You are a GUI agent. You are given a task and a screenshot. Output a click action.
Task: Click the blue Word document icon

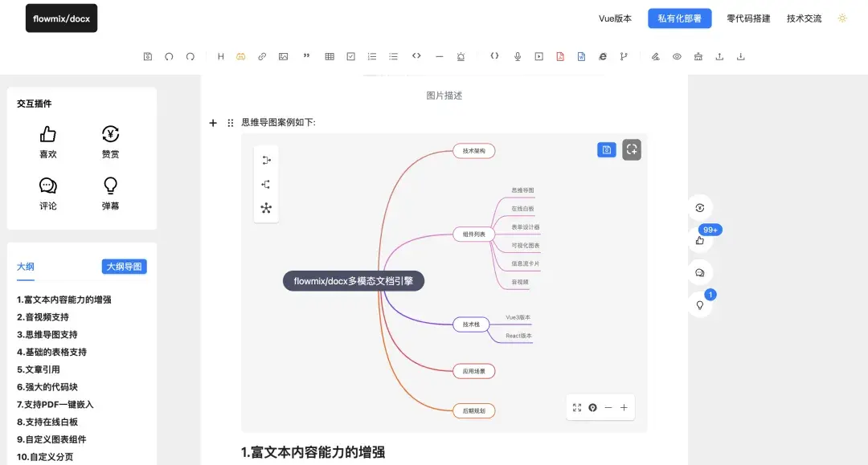(581, 56)
